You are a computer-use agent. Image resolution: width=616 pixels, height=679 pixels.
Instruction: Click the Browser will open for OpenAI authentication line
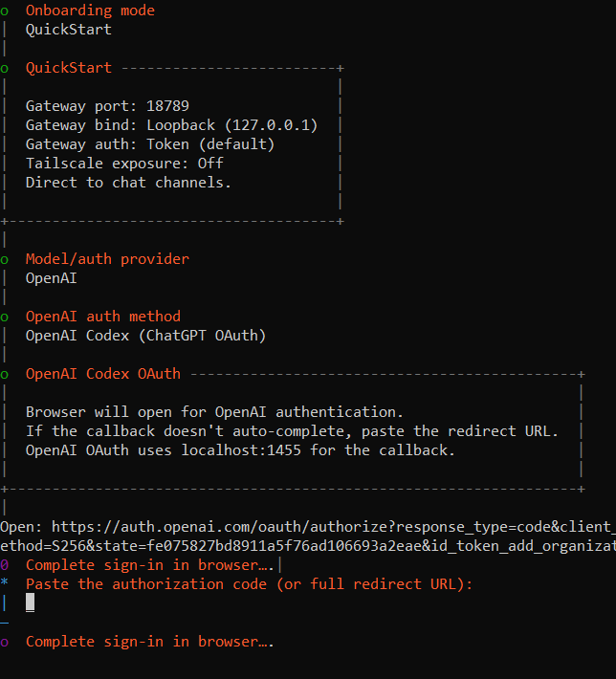point(214,412)
